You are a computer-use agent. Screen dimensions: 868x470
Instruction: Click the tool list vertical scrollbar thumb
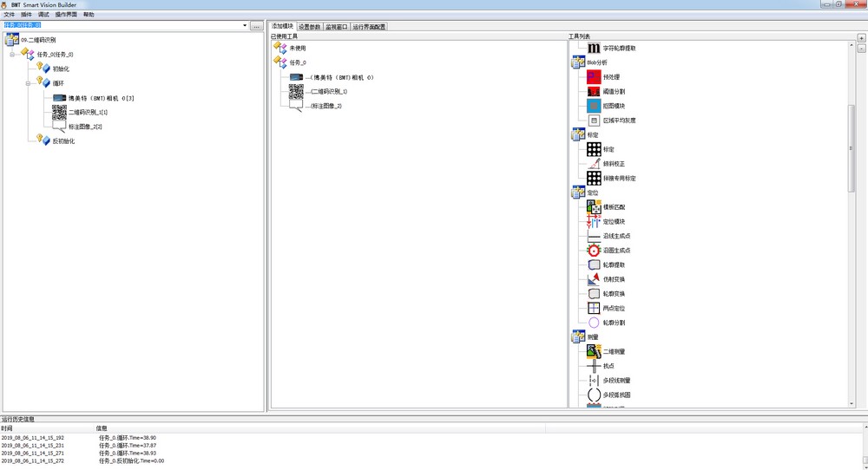coord(852,148)
